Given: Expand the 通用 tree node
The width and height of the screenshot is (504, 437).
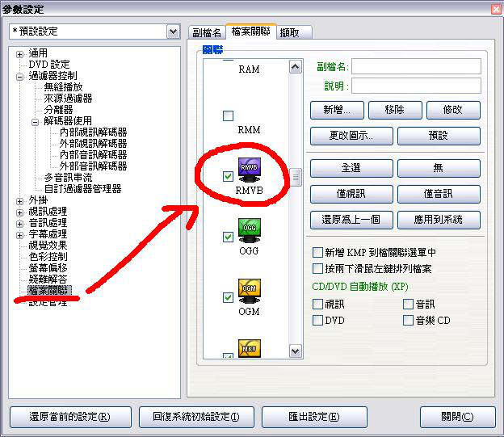Looking at the screenshot, I should [19, 54].
